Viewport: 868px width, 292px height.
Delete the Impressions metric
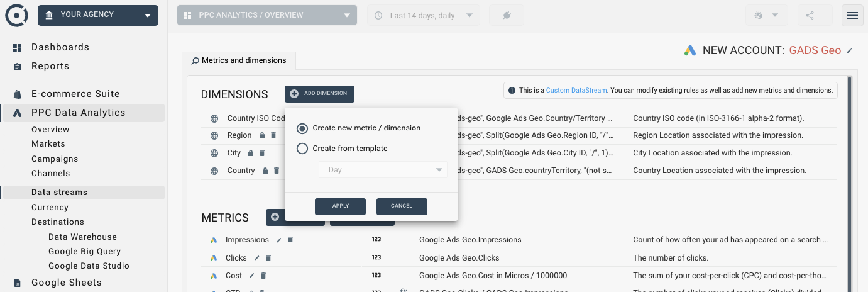coord(290,240)
